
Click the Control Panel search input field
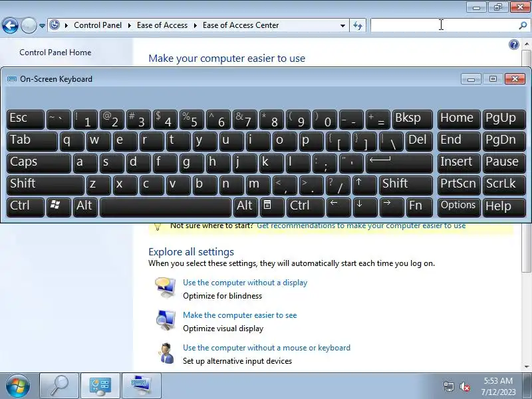point(444,25)
